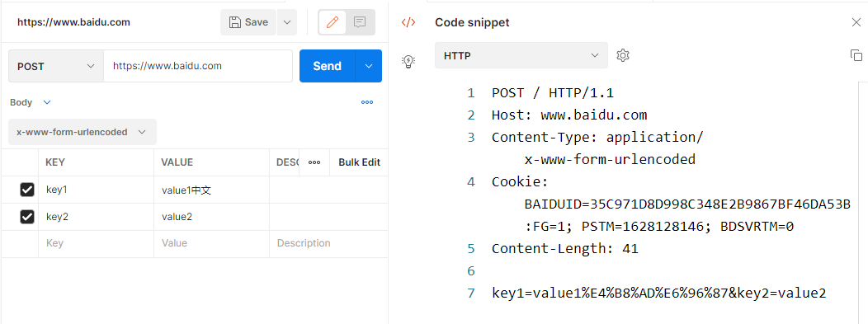The image size is (868, 324).
Task: Open request options three-dot menu
Action: click(367, 102)
